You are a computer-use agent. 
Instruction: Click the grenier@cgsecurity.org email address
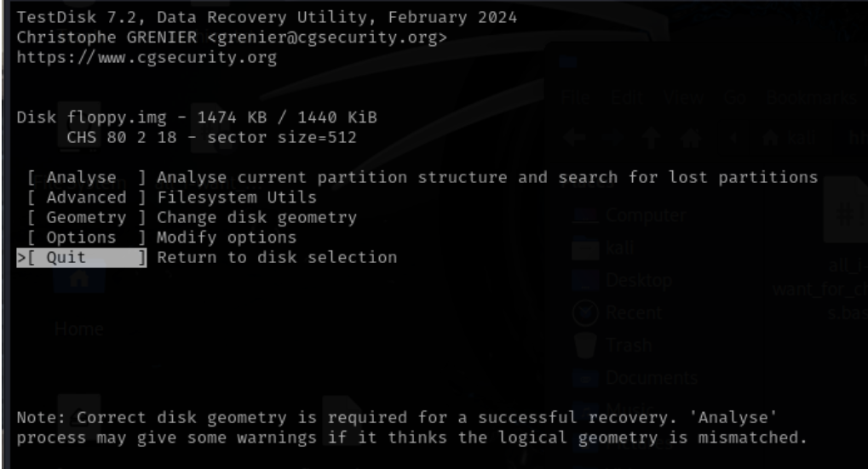327,37
